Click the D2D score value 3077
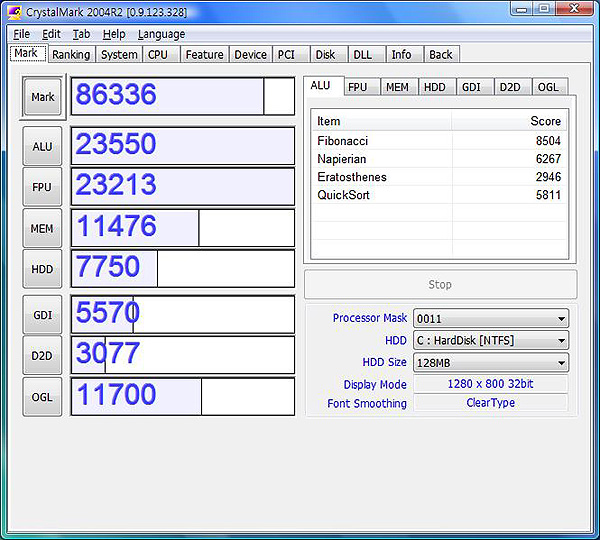 pyautogui.click(x=108, y=353)
